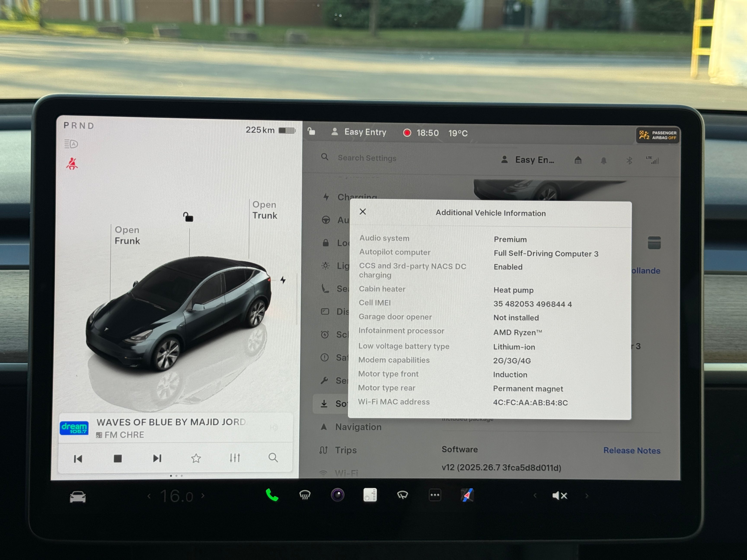Decrease temperature with left chevron
This screenshot has height=560, width=747.
[x=149, y=496]
